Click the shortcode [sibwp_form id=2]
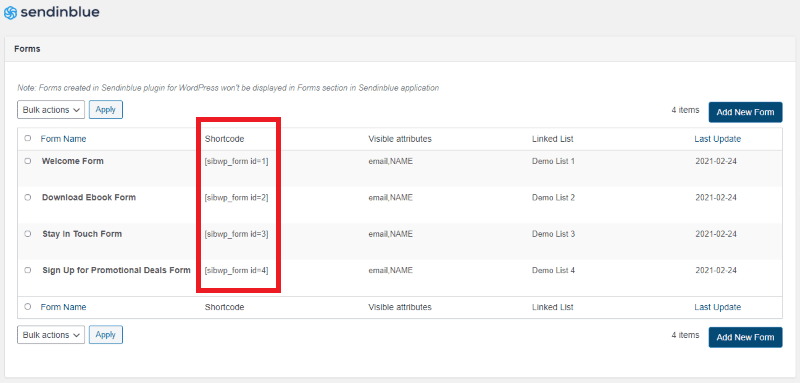 point(236,197)
